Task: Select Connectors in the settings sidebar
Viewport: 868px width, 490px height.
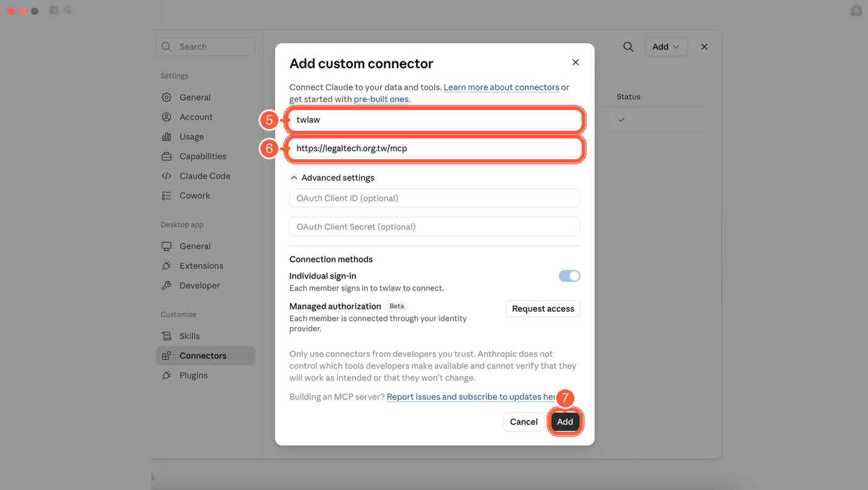Action: [x=205, y=356]
